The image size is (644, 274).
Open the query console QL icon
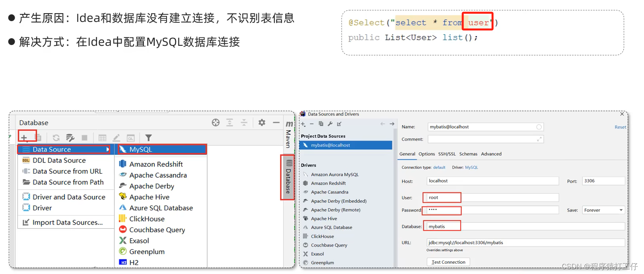coord(130,138)
